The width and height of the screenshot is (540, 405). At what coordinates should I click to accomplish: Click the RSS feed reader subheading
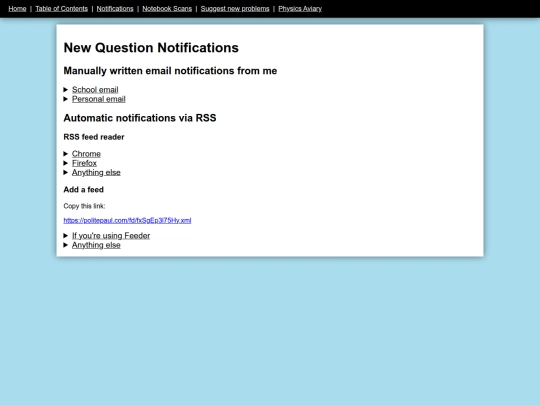click(x=94, y=137)
